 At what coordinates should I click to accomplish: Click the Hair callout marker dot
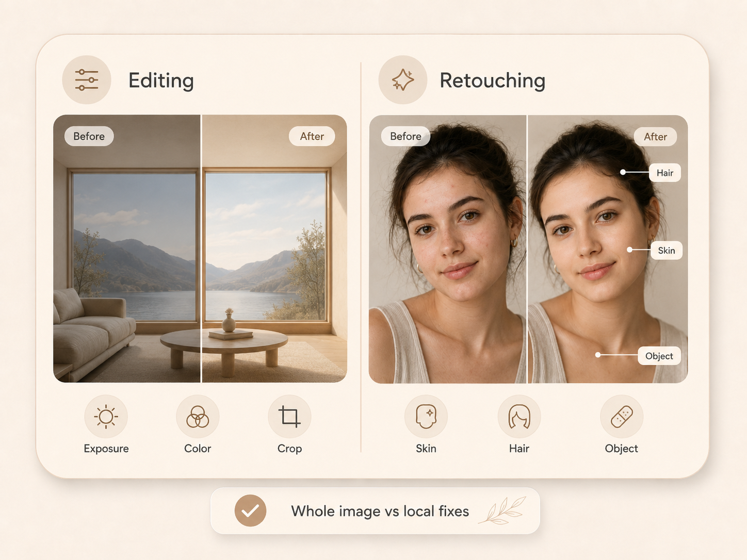(623, 172)
